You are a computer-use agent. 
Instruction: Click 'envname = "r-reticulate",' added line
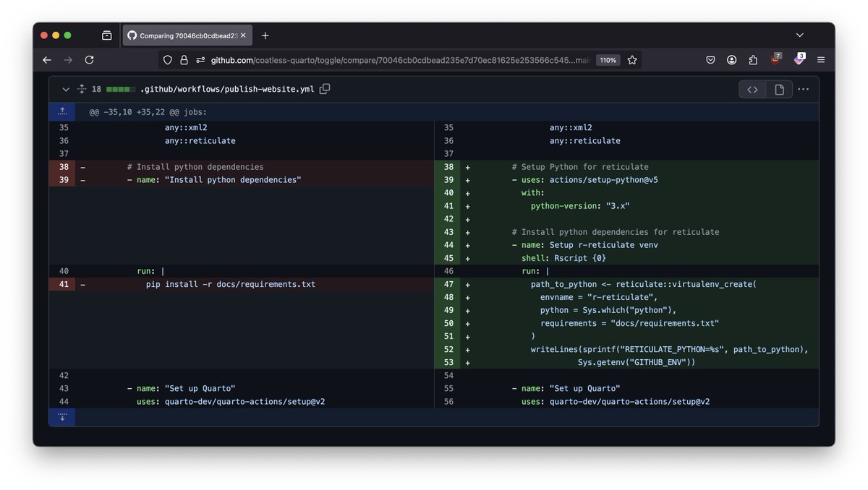pyautogui.click(x=599, y=297)
